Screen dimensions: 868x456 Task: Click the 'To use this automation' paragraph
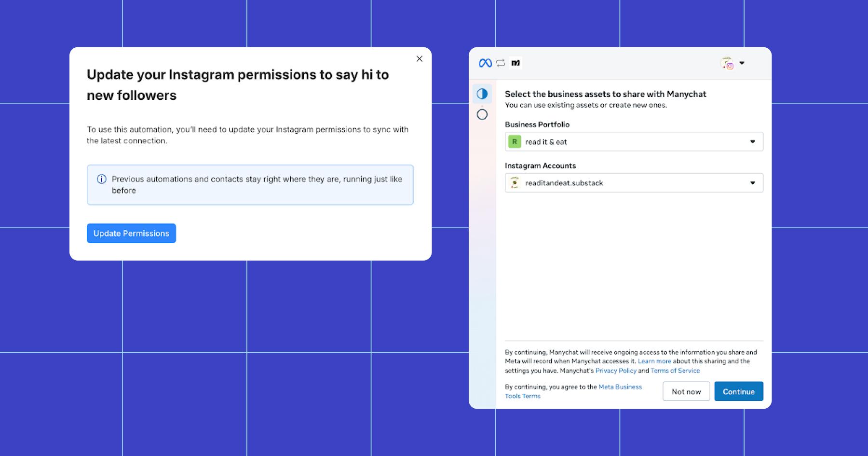click(247, 135)
